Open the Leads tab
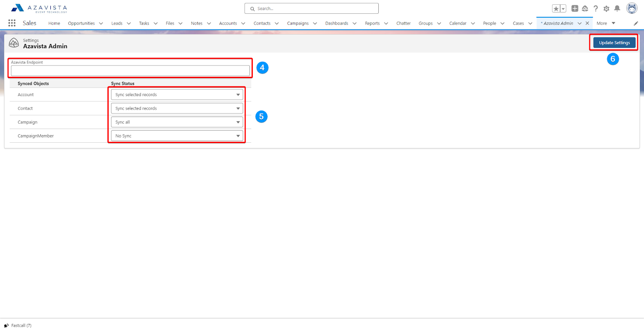The height and width of the screenshot is (332, 644). point(117,23)
